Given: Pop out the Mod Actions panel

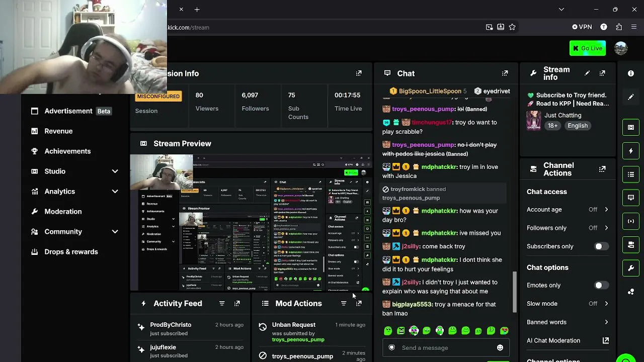Looking at the screenshot, I should tap(359, 304).
